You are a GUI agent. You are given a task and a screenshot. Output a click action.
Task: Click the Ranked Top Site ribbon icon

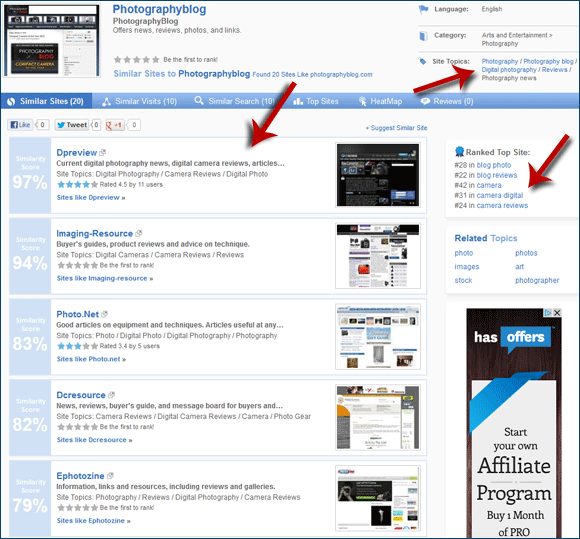click(459, 151)
